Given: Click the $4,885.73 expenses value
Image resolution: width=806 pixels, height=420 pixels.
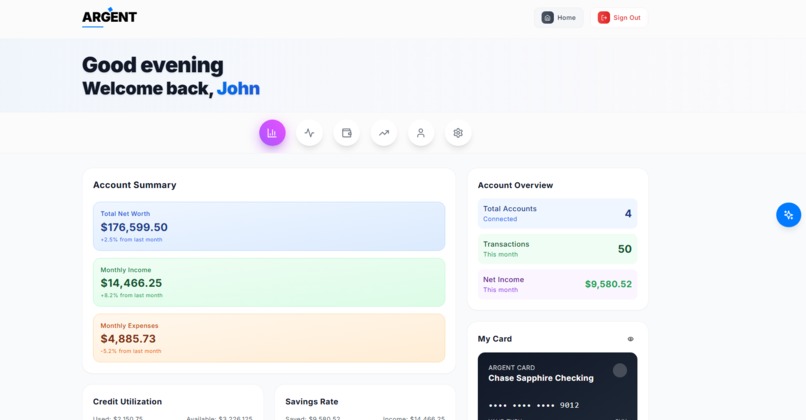Looking at the screenshot, I should tap(128, 339).
